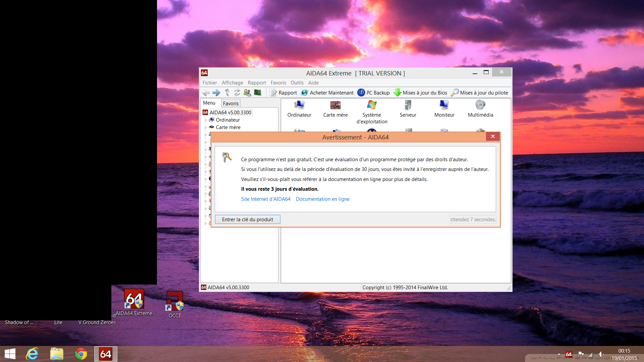Open the Ordinateur category icon
The width and height of the screenshot is (644, 362).
pos(299,109)
